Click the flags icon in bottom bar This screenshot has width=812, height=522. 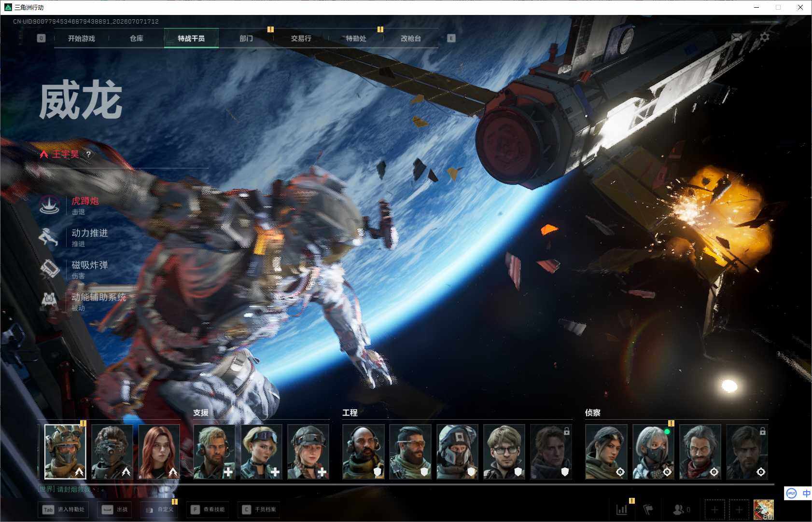648,509
